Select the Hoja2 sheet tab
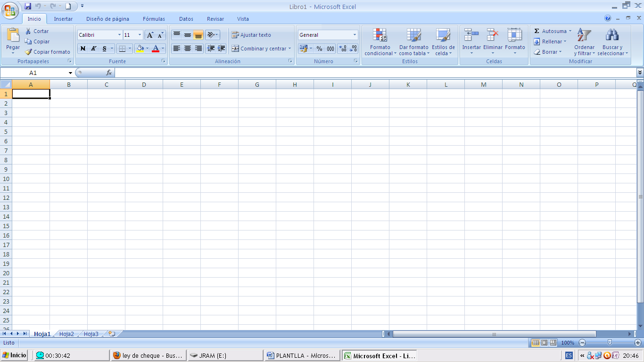The image size is (644, 362). click(66, 334)
